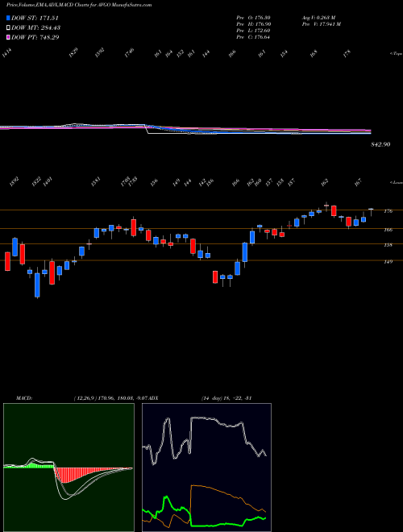Image resolution: width=403 pixels, height=532 pixels.
Task: Open the green MACD histogram panel
Action: 69,468
